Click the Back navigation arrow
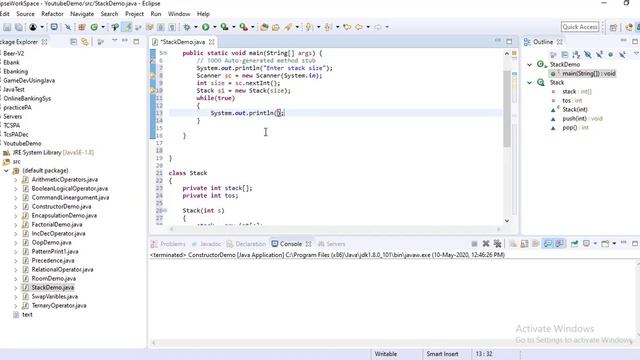 tap(359, 27)
